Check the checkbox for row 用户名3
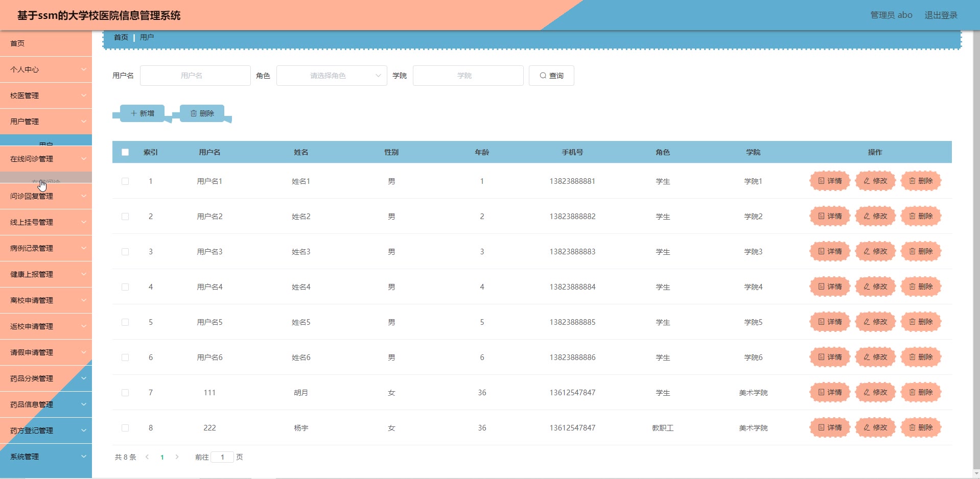The height and width of the screenshot is (479, 980). click(x=125, y=252)
